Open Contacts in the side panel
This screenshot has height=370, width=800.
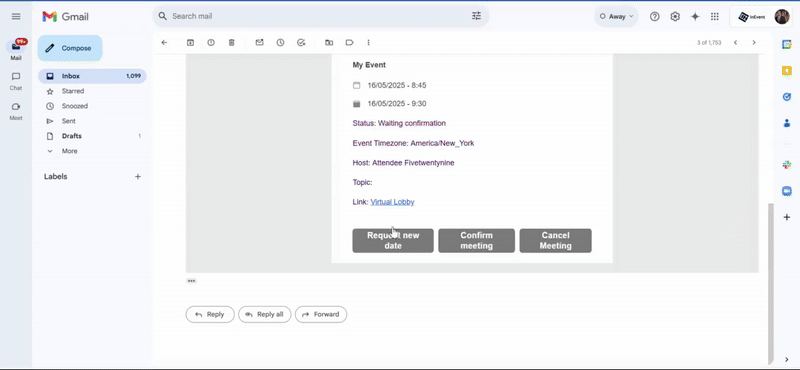coord(787,123)
